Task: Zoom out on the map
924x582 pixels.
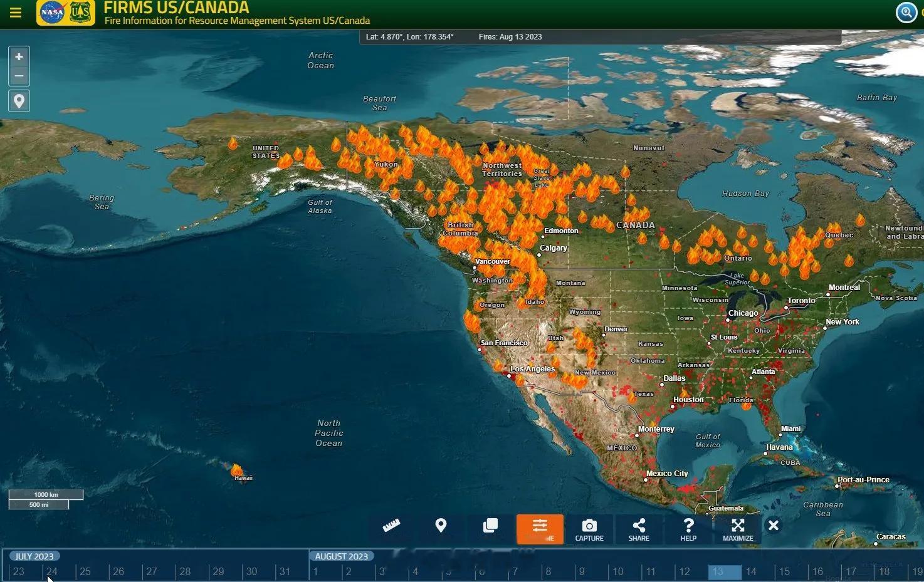Action: click(x=19, y=76)
